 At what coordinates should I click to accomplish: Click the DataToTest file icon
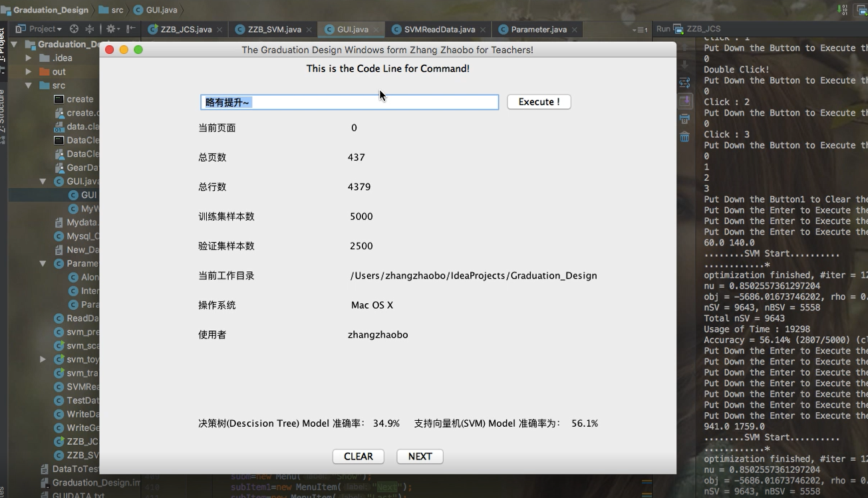[45, 469]
